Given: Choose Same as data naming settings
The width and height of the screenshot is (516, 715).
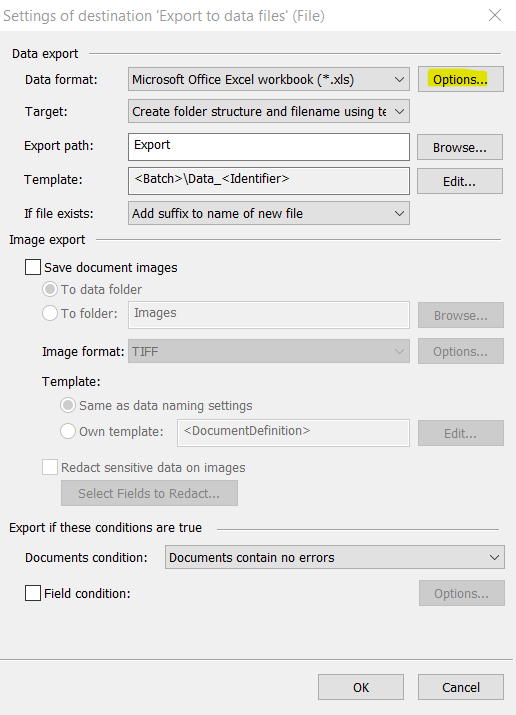Looking at the screenshot, I should click(67, 405).
